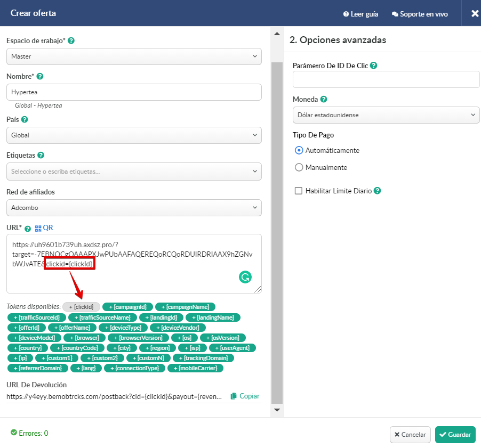Open Red de afiliados dropdown

[134, 208]
